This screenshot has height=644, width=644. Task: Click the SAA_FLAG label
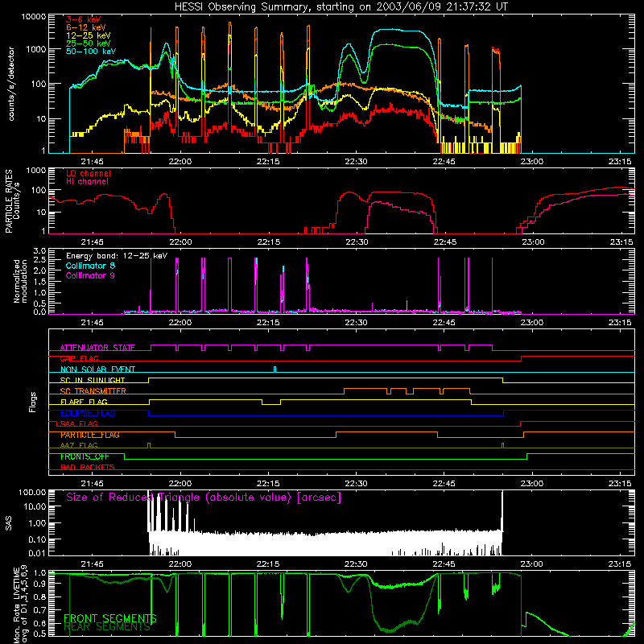coord(79,423)
